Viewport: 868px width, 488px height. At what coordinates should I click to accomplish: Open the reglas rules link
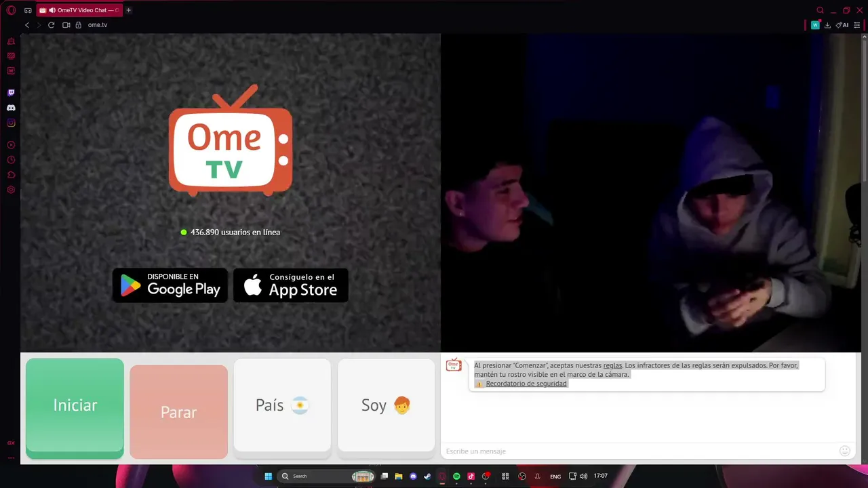point(612,365)
